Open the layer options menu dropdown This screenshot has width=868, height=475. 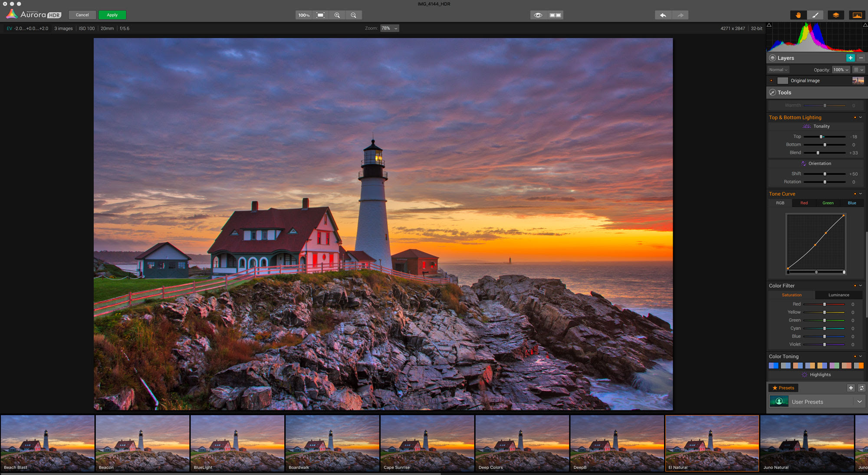click(x=859, y=69)
